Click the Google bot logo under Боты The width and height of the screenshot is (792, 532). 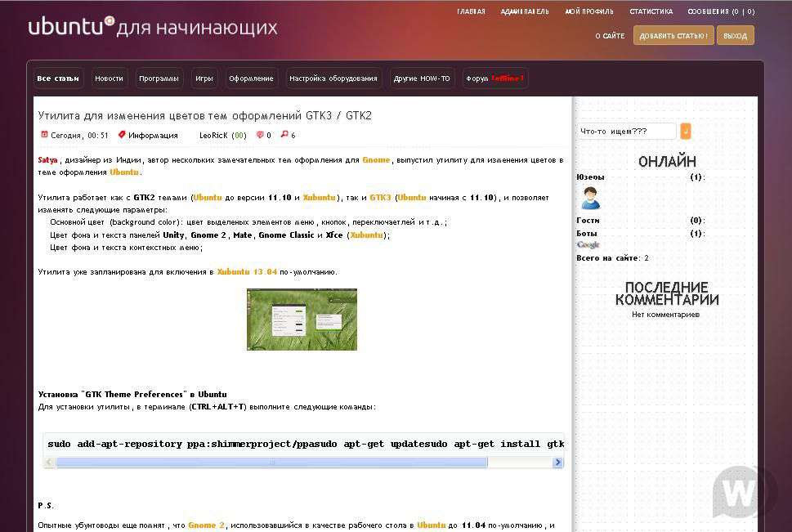pos(588,245)
